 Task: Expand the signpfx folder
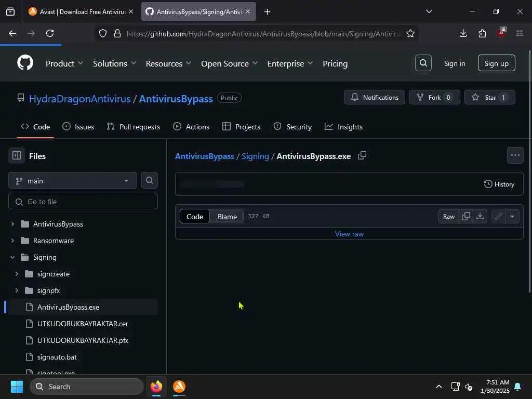point(16,290)
